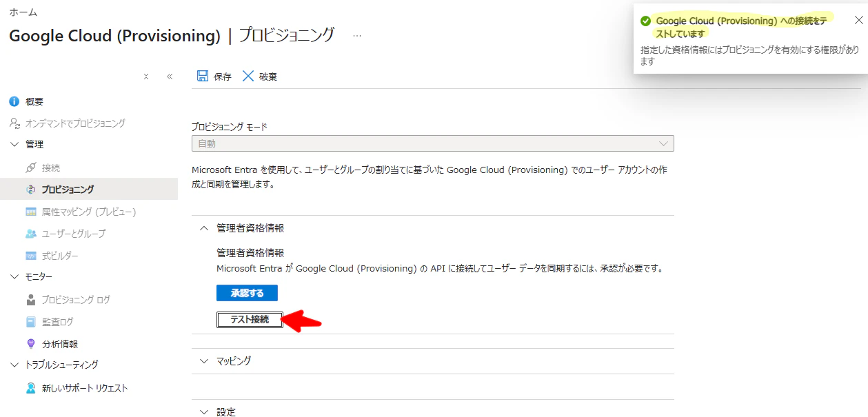Image resolution: width=868 pixels, height=417 pixels.
Task: Expand the マッピング section
Action: pyautogui.click(x=203, y=361)
